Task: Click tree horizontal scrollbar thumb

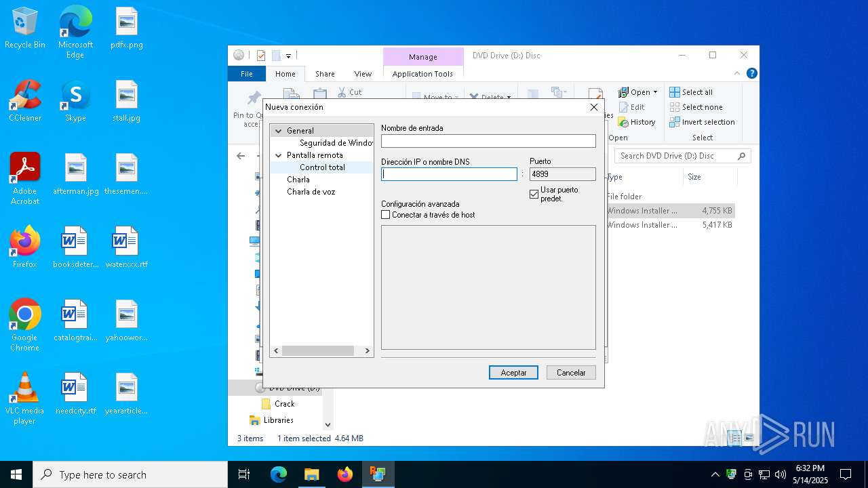Action: click(318, 351)
